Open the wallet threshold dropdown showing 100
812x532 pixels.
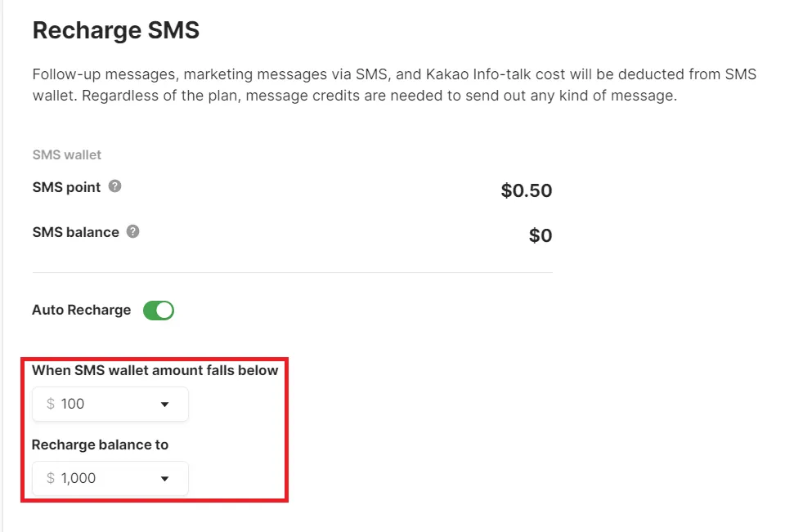coord(110,404)
